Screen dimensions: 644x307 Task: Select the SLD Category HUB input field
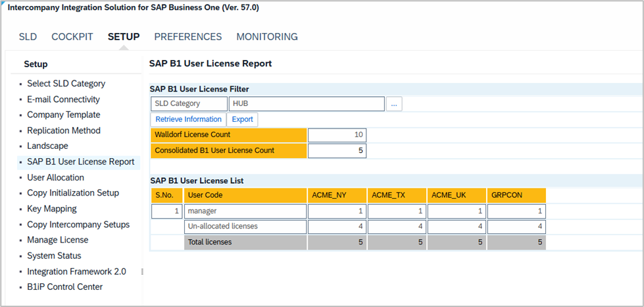coord(307,104)
